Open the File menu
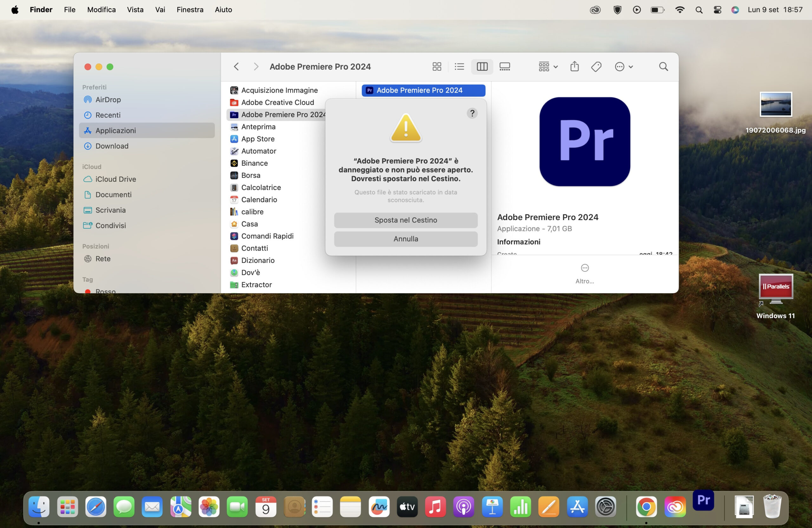812x528 pixels. pyautogui.click(x=69, y=10)
